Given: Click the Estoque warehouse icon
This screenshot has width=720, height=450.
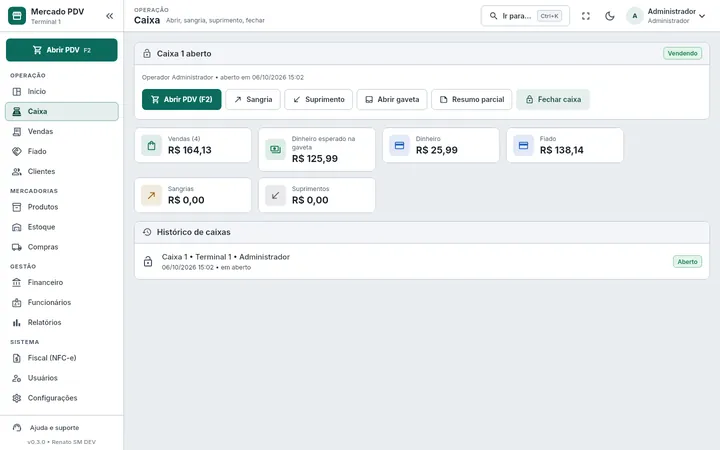Looking at the screenshot, I should 17,227.
